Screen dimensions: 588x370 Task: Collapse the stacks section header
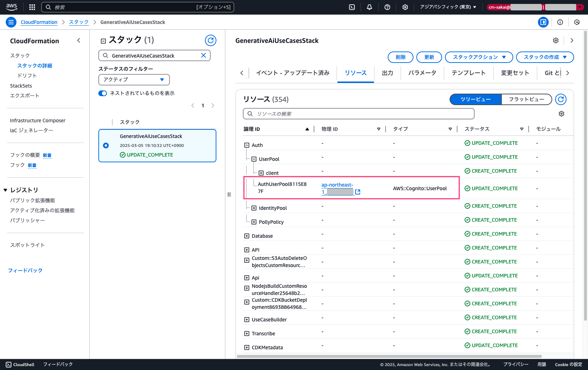103,41
